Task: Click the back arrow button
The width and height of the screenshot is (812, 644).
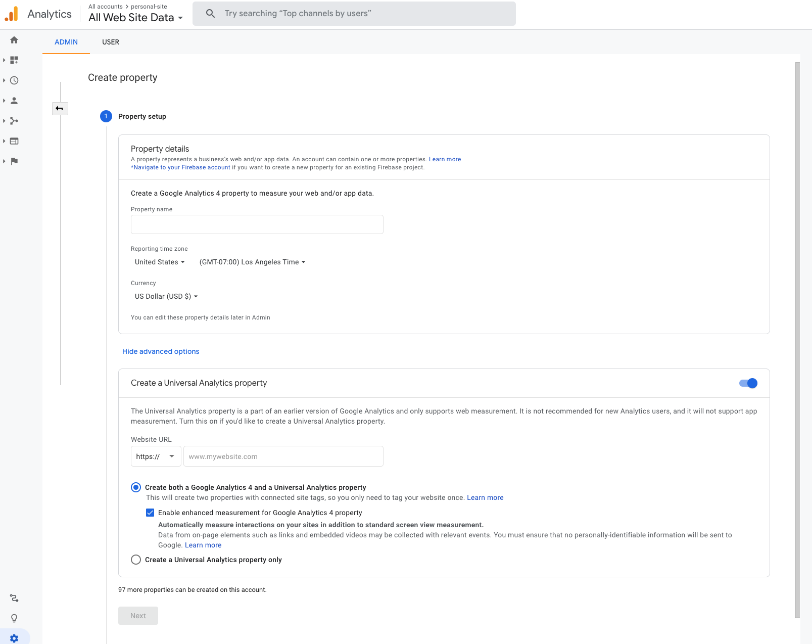Action: pos(60,108)
